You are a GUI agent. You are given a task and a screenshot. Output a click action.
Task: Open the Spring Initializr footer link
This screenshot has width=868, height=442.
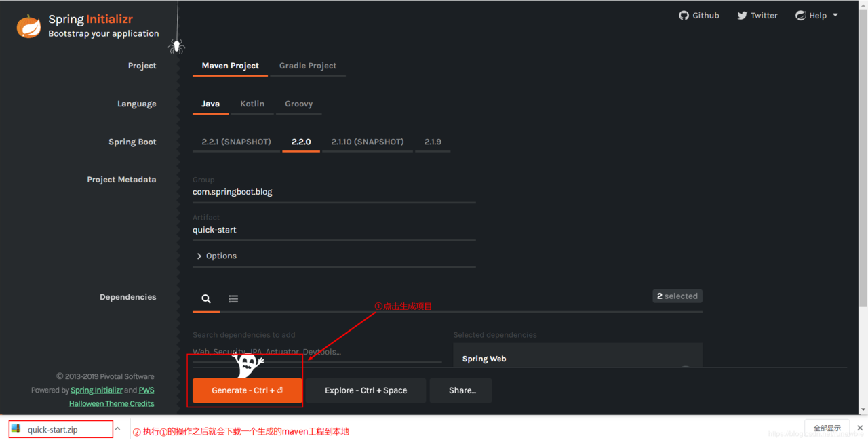click(96, 390)
